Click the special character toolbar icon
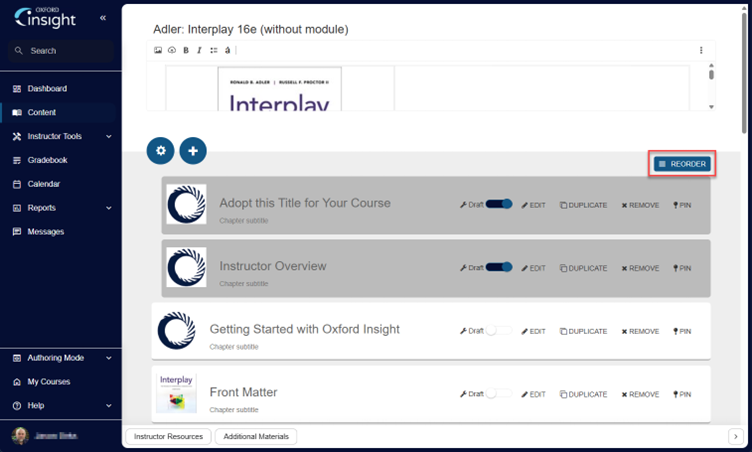 tap(227, 50)
